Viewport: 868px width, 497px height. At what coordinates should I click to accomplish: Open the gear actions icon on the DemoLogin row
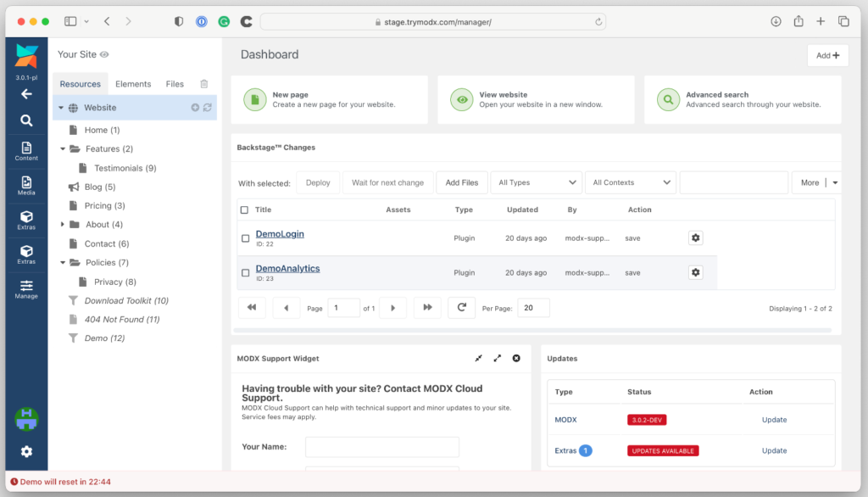695,237
